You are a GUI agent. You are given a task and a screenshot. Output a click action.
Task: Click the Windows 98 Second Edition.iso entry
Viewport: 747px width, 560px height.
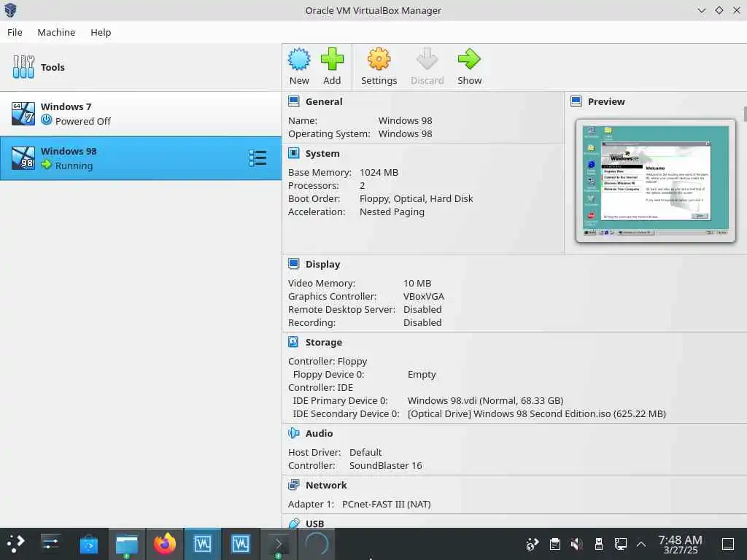point(536,414)
